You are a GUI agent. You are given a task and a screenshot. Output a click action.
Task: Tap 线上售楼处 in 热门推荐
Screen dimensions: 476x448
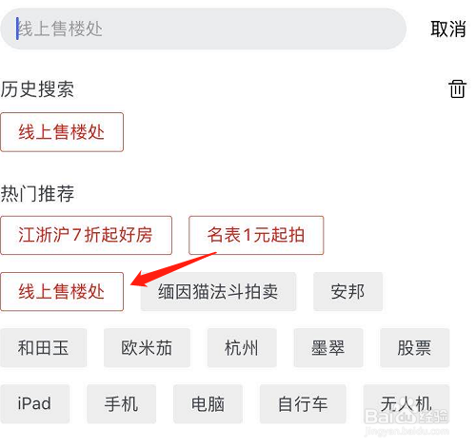[x=62, y=291]
